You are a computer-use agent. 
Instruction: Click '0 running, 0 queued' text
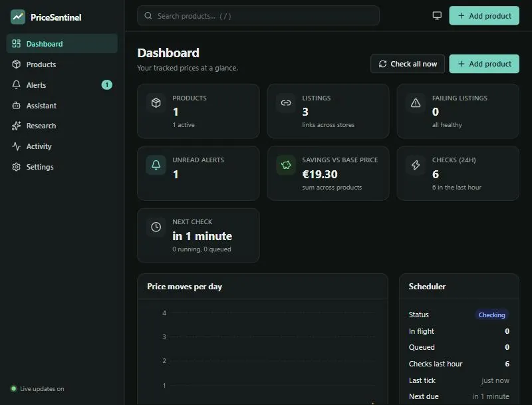point(201,249)
